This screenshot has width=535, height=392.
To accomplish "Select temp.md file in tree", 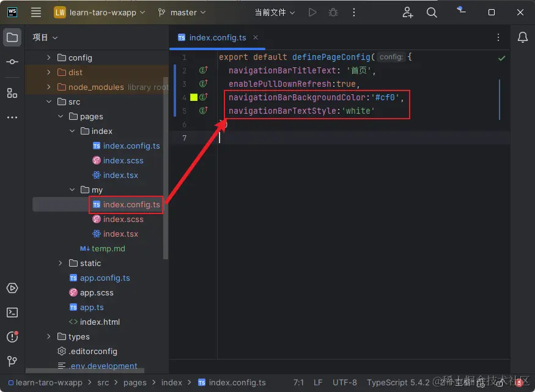I will 102,248.
